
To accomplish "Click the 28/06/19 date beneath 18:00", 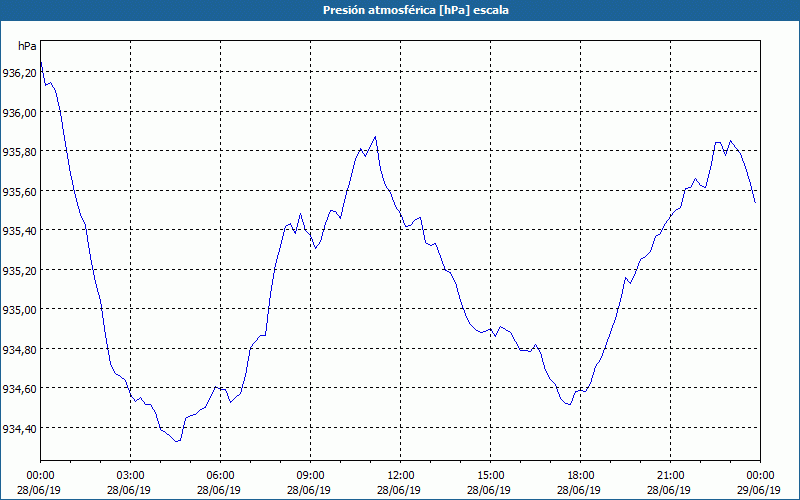I will [x=579, y=490].
